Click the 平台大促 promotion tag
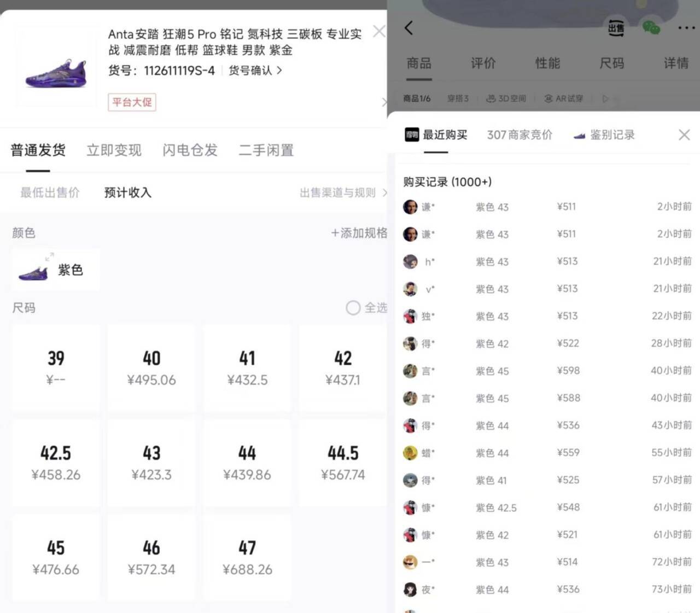700x613 pixels. [132, 102]
